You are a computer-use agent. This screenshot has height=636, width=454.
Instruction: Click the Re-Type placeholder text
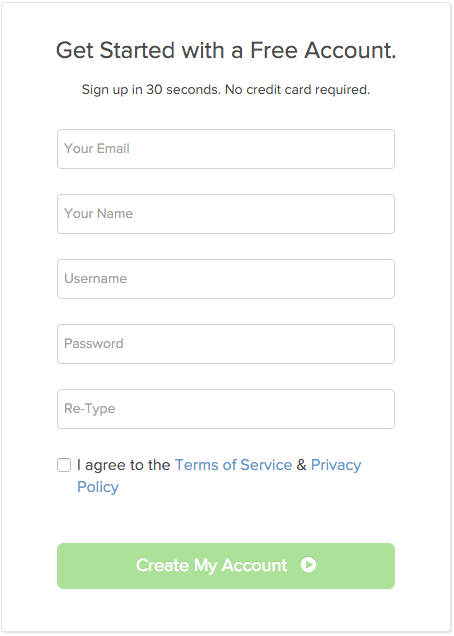coord(90,409)
